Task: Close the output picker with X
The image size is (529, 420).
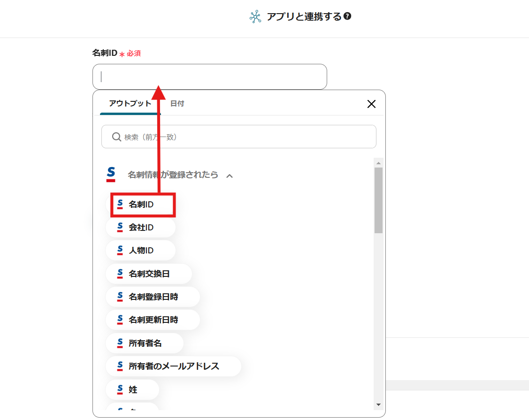Action: click(371, 104)
